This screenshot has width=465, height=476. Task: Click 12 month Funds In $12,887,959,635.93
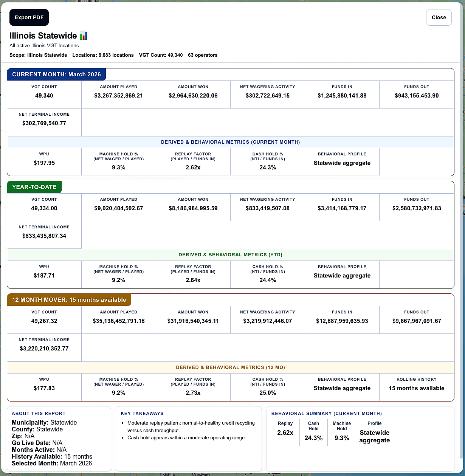click(342, 321)
